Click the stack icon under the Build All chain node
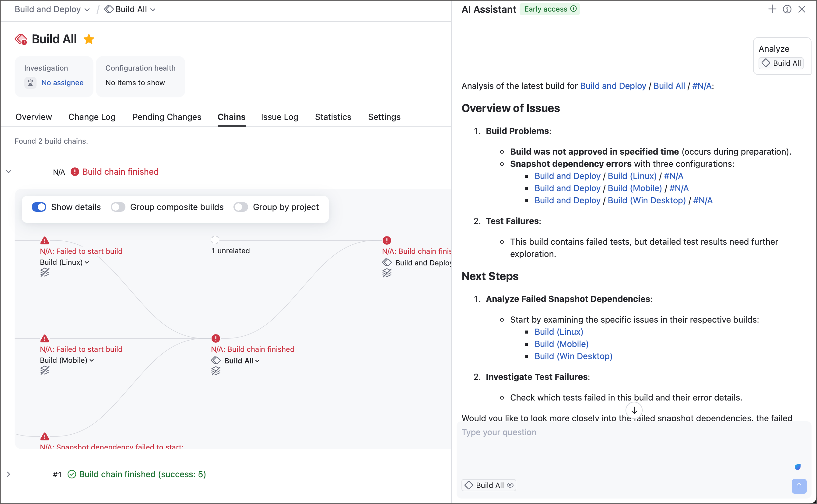This screenshot has width=817, height=504. pos(216,371)
